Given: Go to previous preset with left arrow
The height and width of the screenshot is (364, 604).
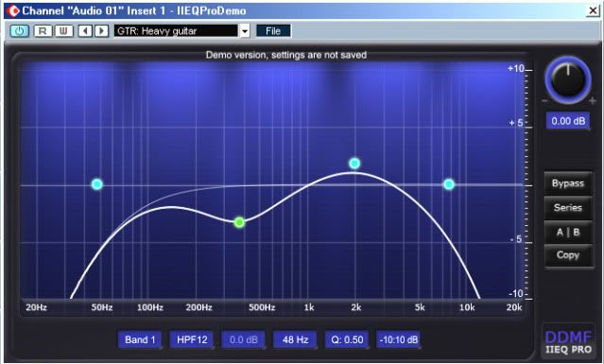Looking at the screenshot, I should click(85, 31).
